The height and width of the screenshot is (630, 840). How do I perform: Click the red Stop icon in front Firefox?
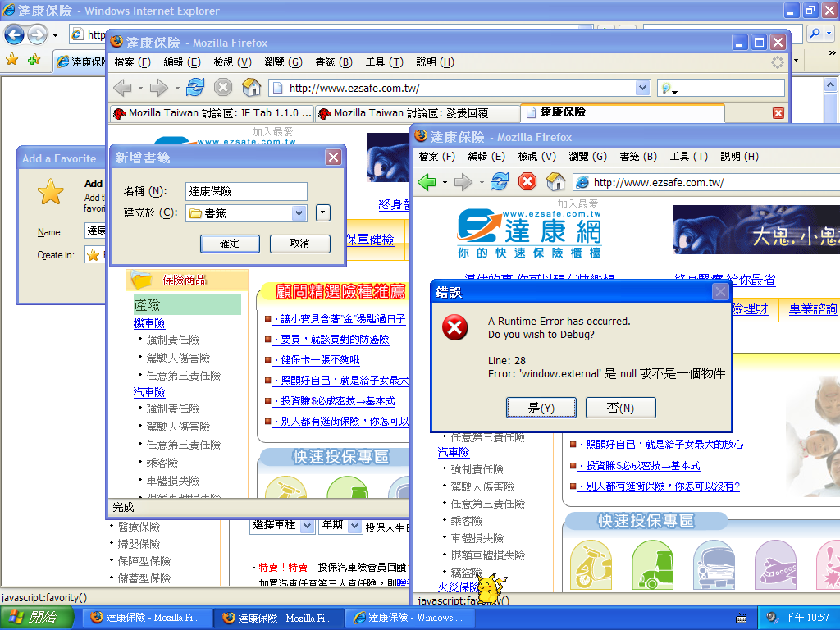[527, 181]
